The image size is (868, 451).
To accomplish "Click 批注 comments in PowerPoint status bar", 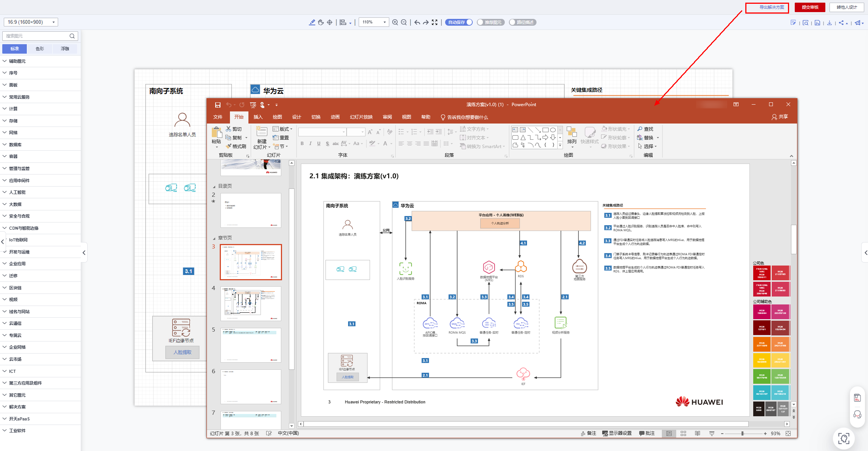I will [647, 434].
